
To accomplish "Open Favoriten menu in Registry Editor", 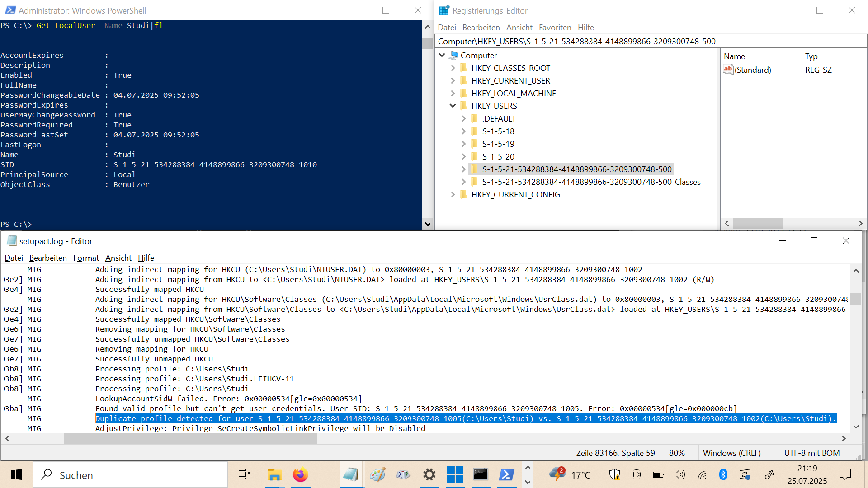I will [x=555, y=28].
